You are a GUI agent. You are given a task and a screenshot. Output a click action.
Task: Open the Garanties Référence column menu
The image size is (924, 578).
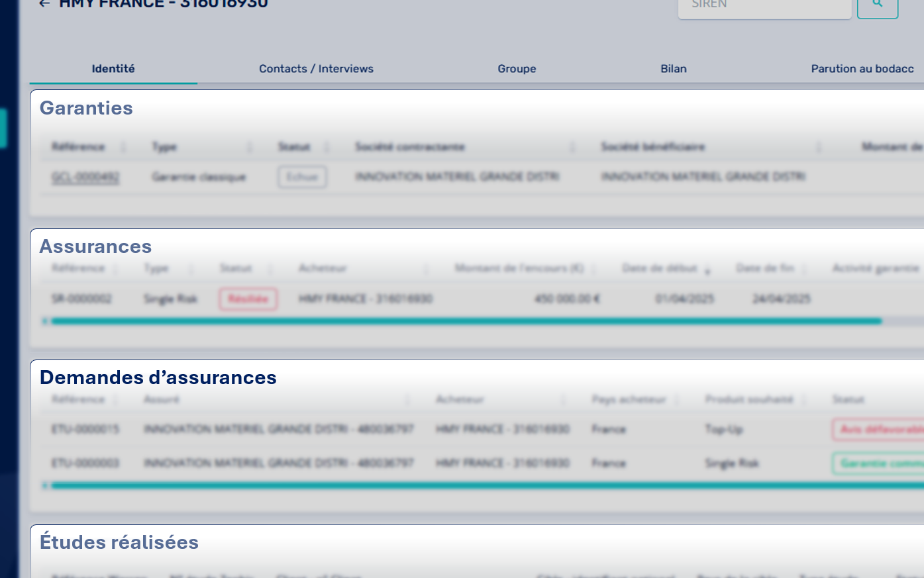(123, 147)
